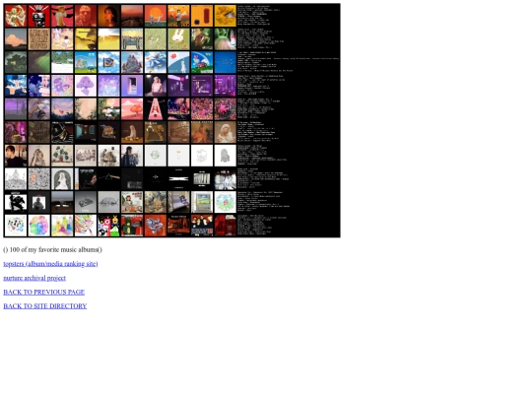532x399 pixels.
Task: Click the prism-on-black Dark Side album cover
Action: (x=109, y=178)
